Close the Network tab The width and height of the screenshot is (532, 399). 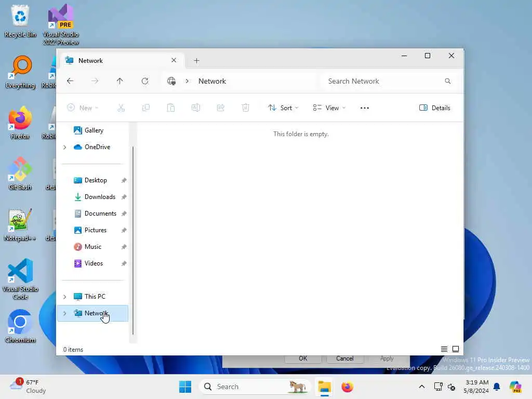click(x=174, y=60)
